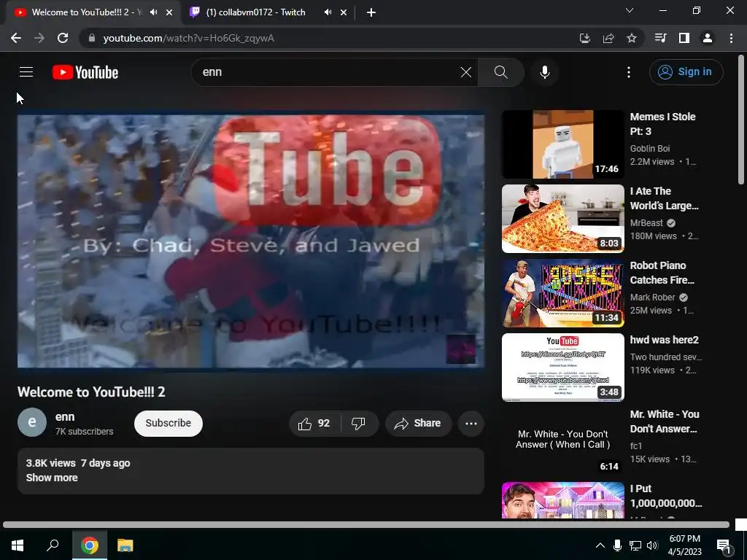Go back with browser back arrow
This screenshot has height=560, width=747.
pyautogui.click(x=16, y=38)
